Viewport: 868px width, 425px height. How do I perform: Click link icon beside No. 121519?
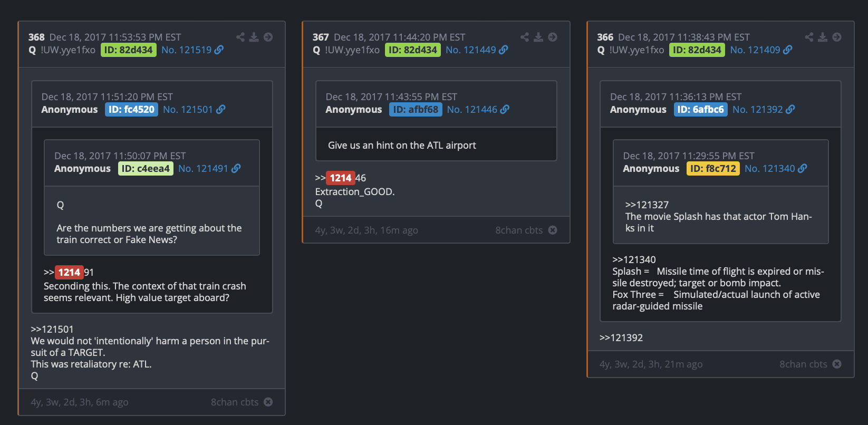pyautogui.click(x=219, y=50)
